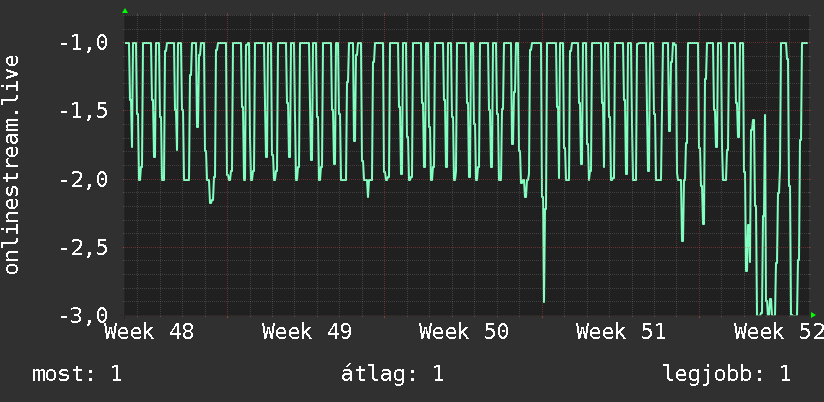The height and width of the screenshot is (402, 824).
Task: Select the '-1,5' y-axis value
Action: point(84,111)
